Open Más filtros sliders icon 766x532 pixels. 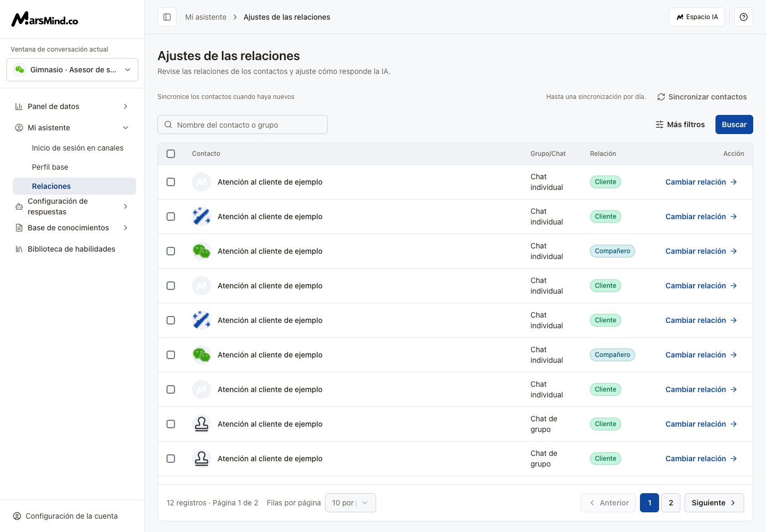[x=660, y=124]
